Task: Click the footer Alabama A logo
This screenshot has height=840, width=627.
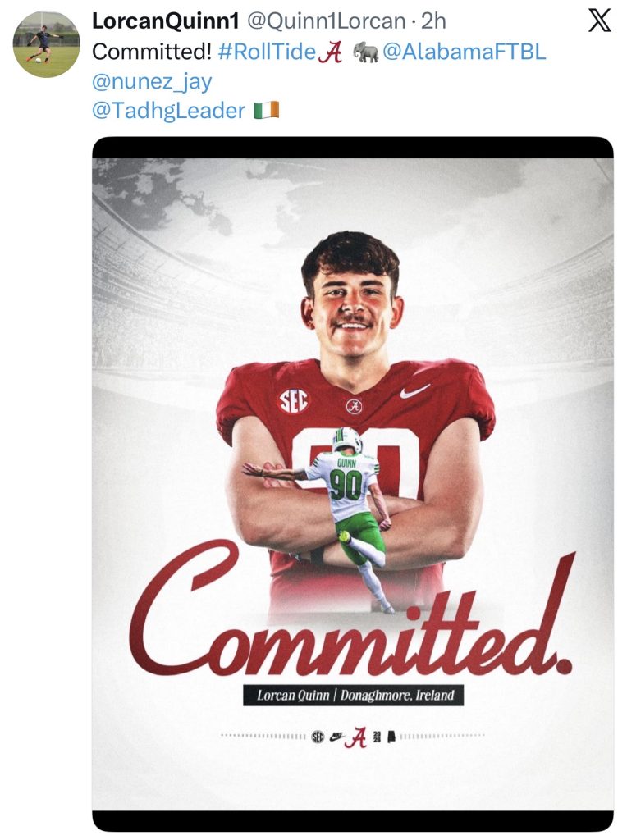Action: pyautogui.click(x=355, y=736)
